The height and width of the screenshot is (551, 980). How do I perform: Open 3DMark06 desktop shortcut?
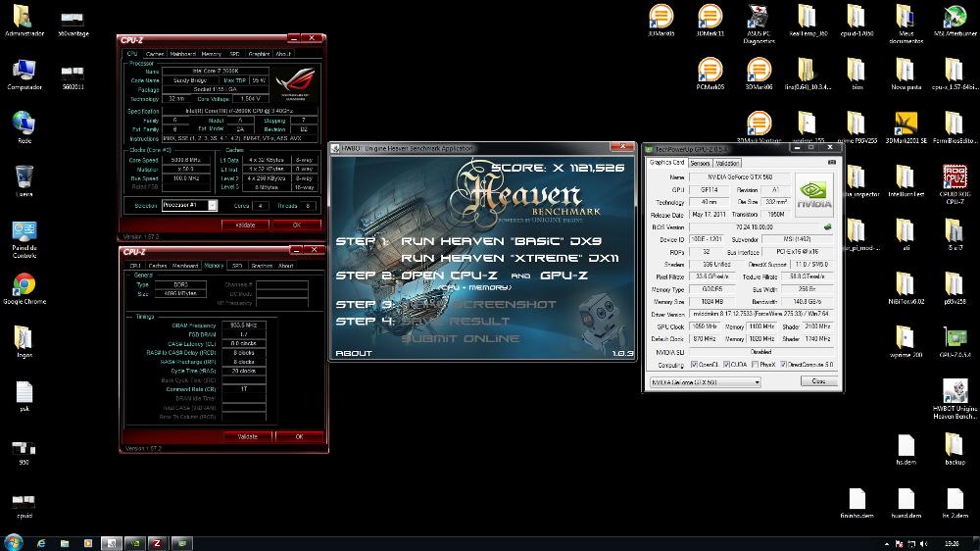(x=759, y=74)
